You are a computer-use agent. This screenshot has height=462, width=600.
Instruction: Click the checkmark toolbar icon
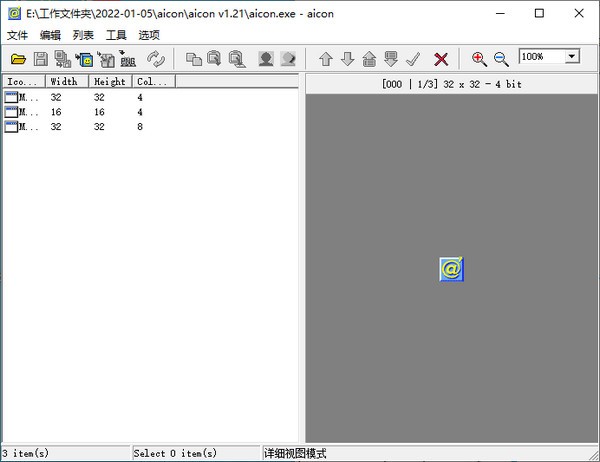(412, 59)
